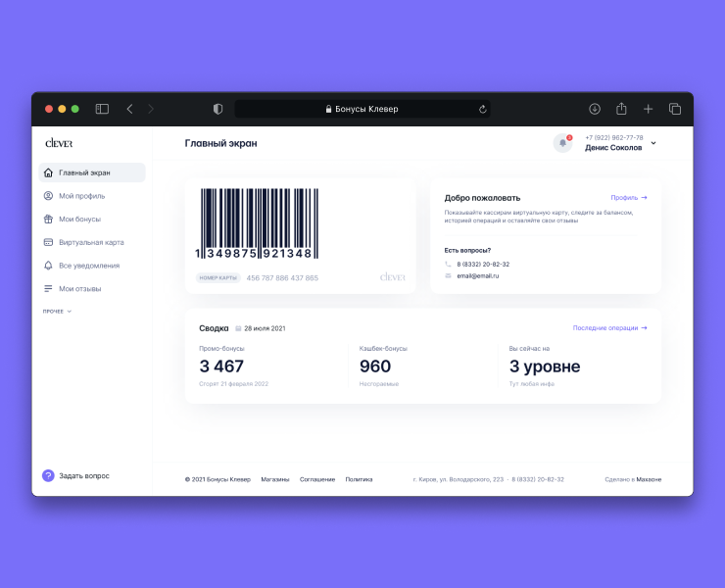Select 'Главный экран' in sidebar

(92, 172)
